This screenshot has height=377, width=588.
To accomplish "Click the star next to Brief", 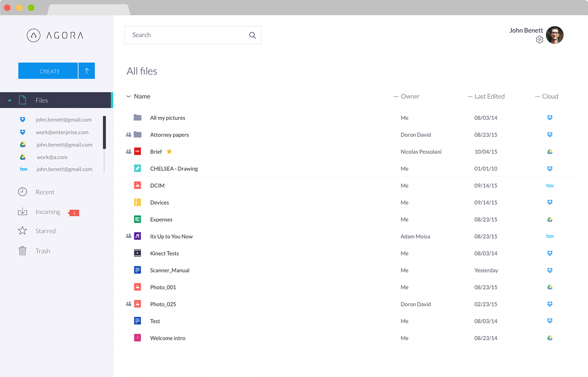I will (169, 152).
